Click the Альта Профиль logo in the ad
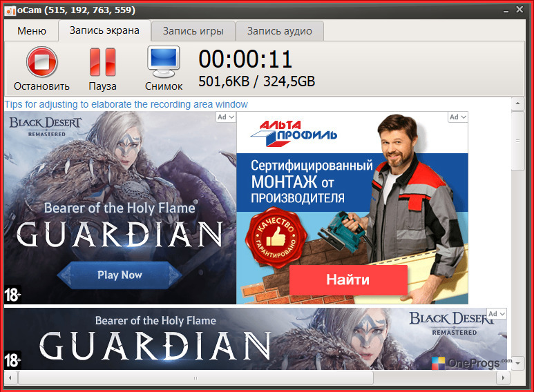This screenshot has width=534, height=392. (294, 133)
